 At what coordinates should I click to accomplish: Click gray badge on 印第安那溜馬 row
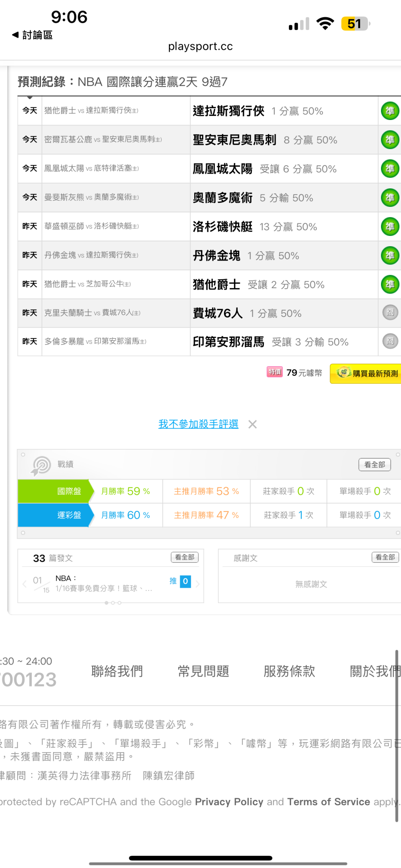[x=390, y=341]
